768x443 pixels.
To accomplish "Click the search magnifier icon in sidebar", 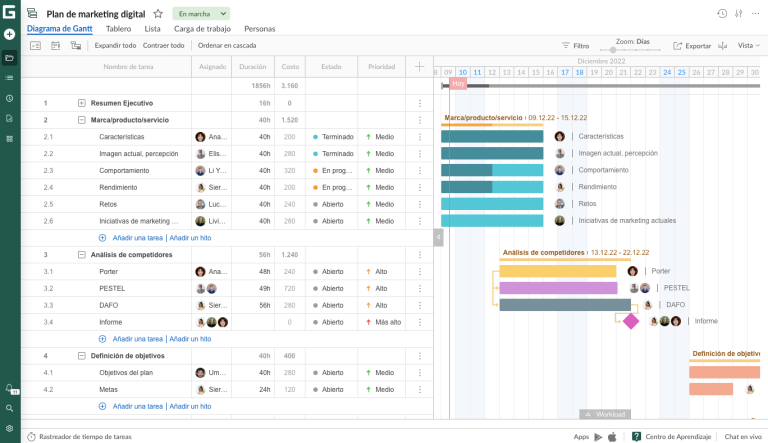I will coord(9,408).
